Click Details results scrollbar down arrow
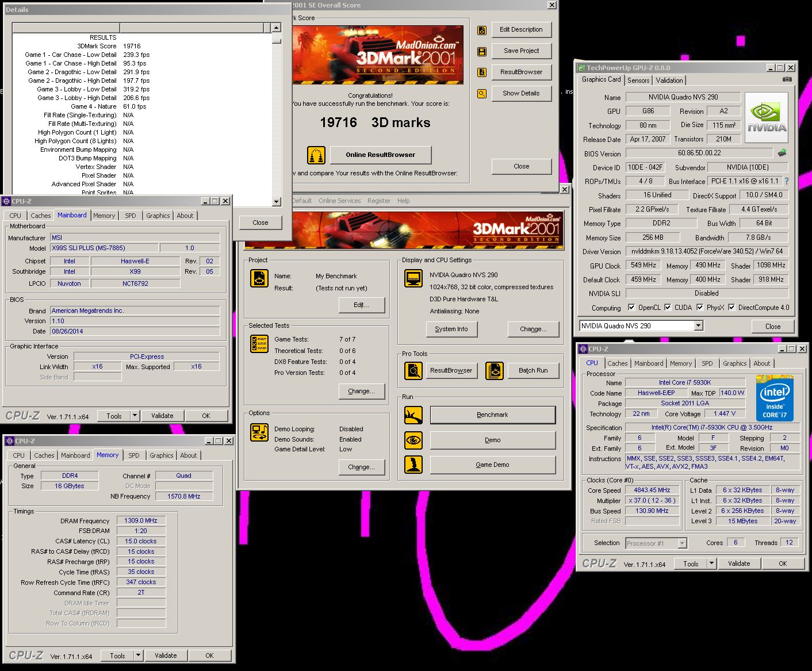Image resolution: width=812 pixels, height=671 pixels. [x=277, y=202]
